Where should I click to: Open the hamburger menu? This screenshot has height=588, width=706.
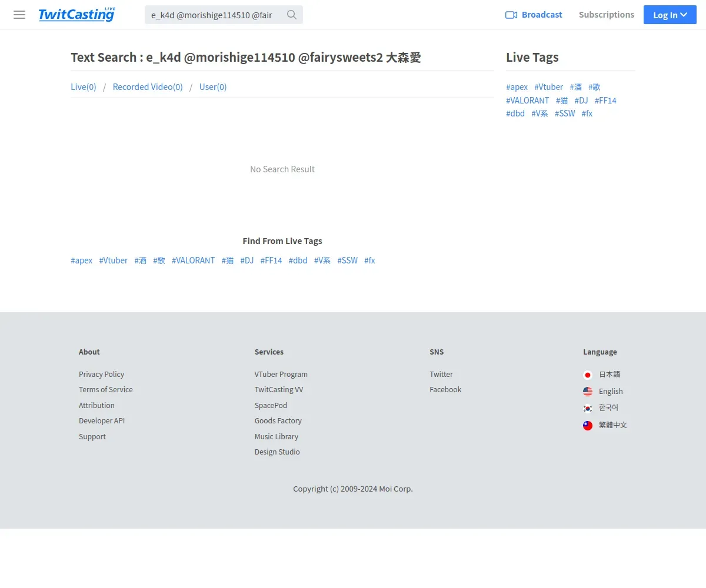click(19, 15)
